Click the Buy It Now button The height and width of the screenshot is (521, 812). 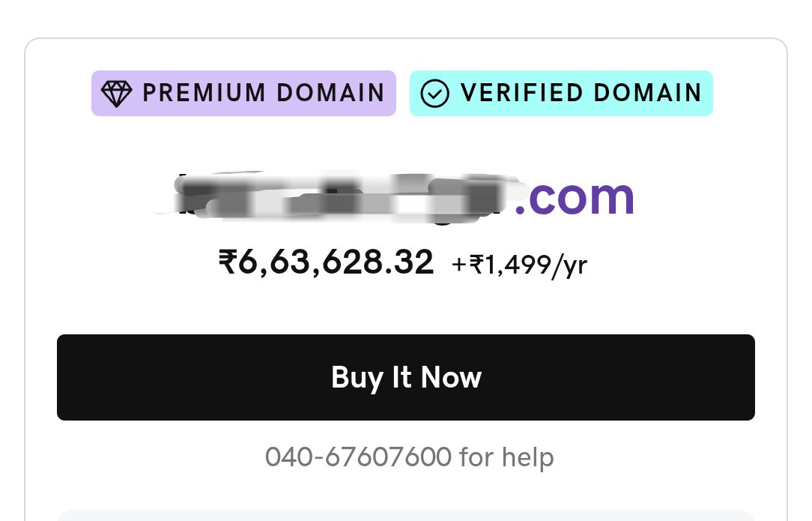coord(406,377)
